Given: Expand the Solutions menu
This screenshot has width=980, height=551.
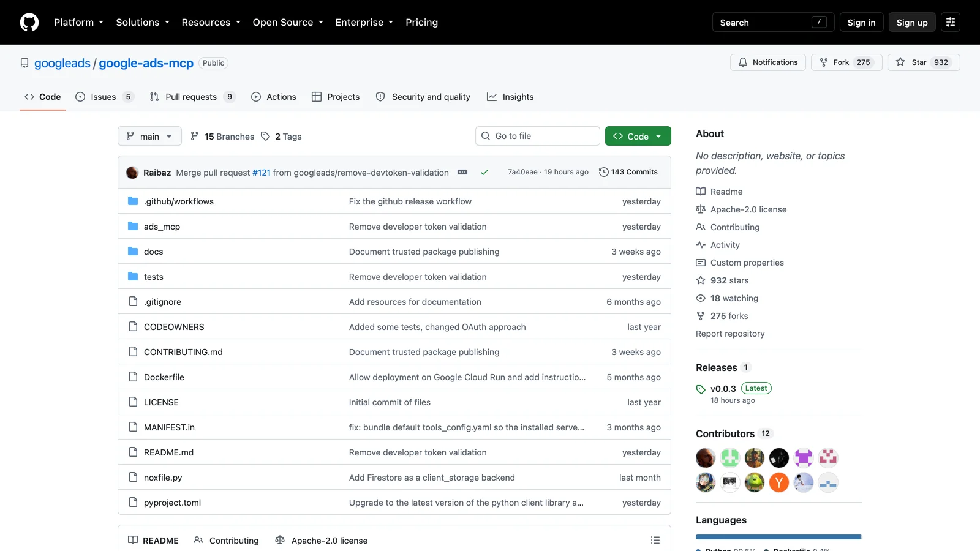Looking at the screenshot, I should tap(143, 22).
